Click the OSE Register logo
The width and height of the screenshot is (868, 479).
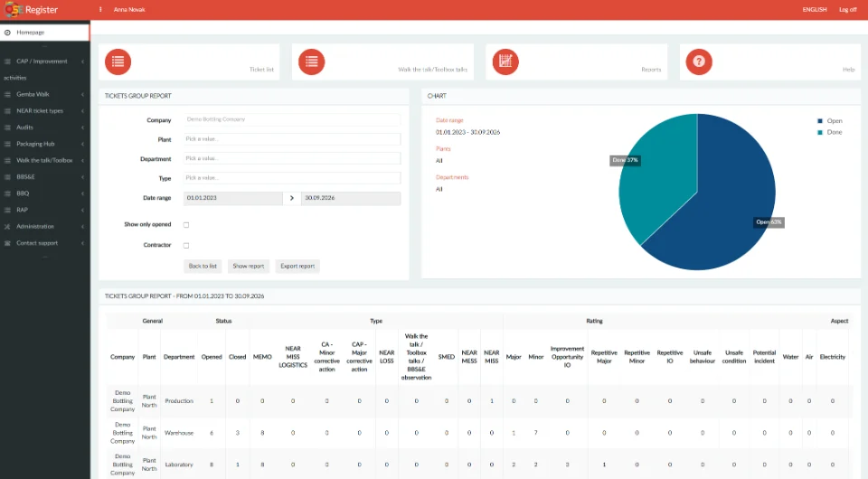31,9
